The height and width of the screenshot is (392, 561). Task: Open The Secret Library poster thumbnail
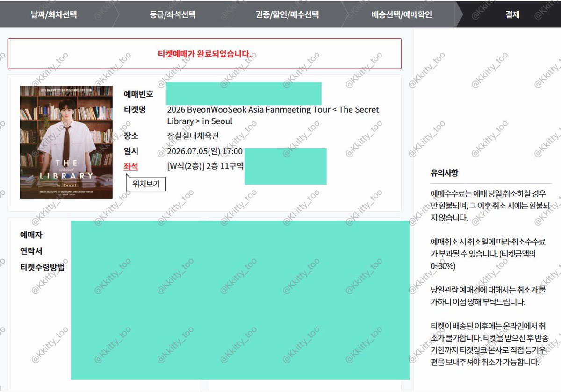[x=66, y=142]
